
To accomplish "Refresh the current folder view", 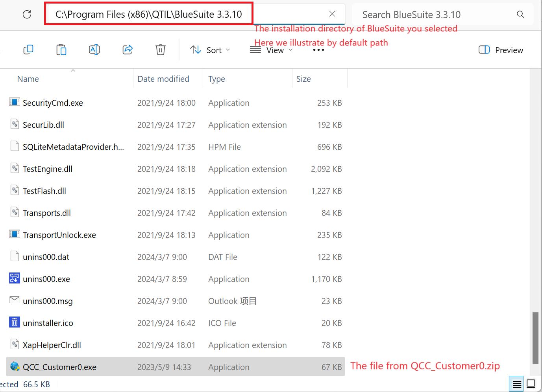I will click(27, 15).
